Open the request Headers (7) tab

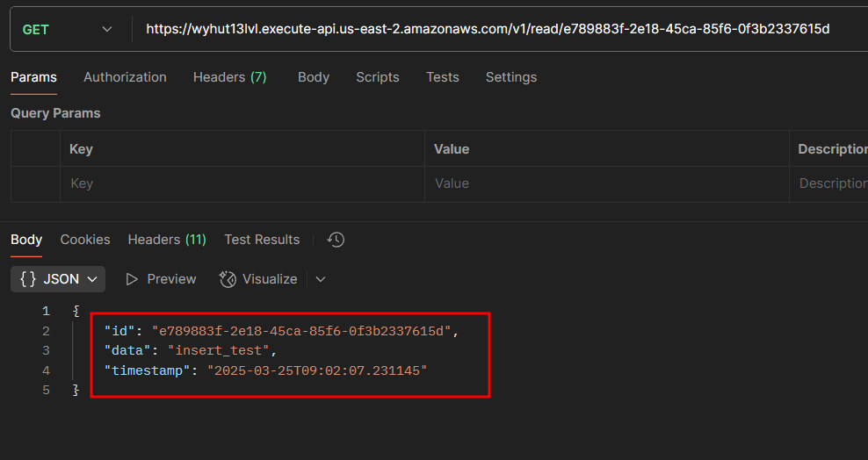click(229, 77)
